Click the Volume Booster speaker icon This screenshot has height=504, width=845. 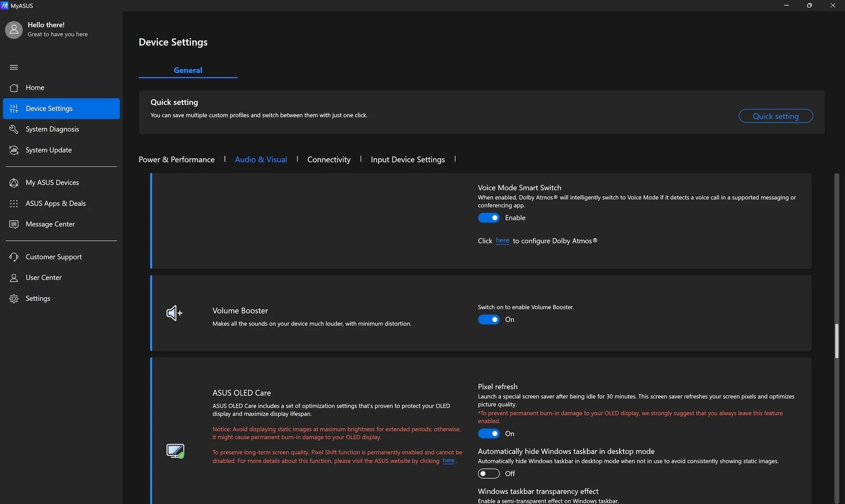point(174,313)
